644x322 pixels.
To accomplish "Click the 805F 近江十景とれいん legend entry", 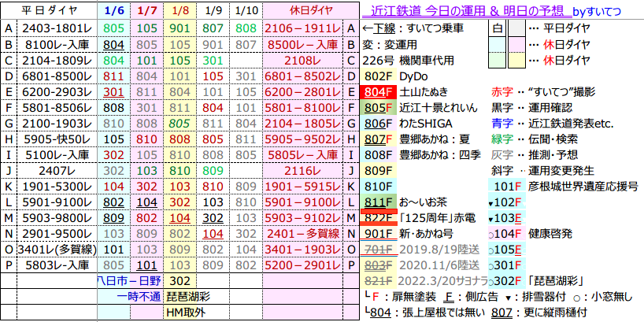I will click(420, 109).
